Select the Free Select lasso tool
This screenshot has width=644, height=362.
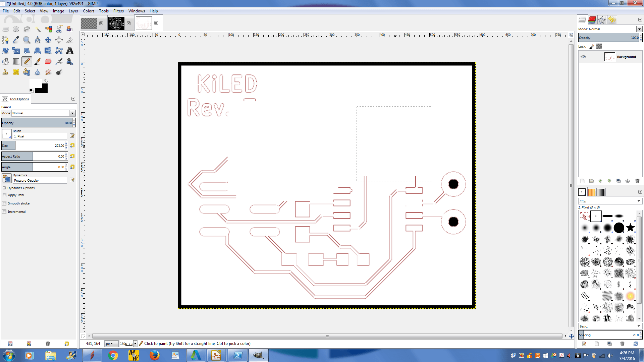click(x=27, y=29)
